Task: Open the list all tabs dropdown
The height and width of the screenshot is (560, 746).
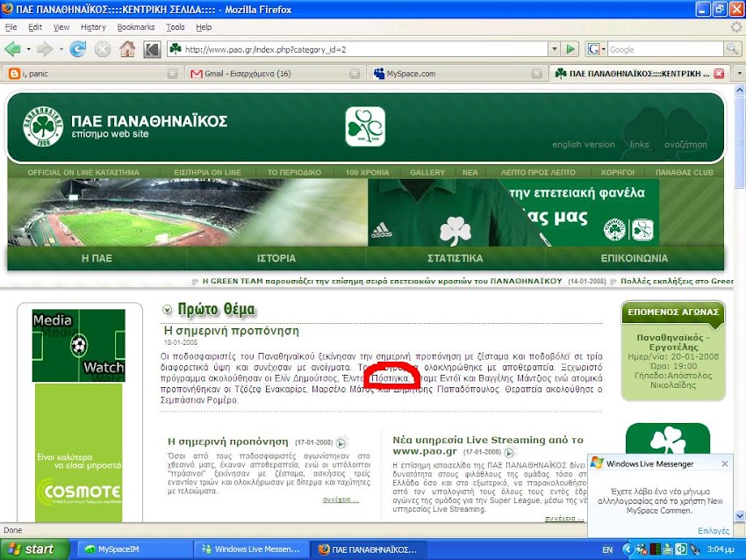Action: pyautogui.click(x=739, y=73)
